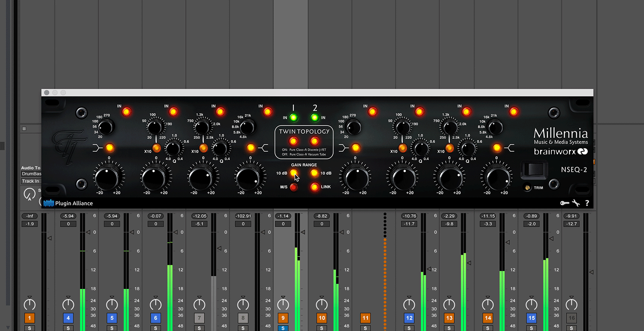Toggle channel 2 high band shelf/peak LED
The image size is (644, 331).
click(497, 148)
